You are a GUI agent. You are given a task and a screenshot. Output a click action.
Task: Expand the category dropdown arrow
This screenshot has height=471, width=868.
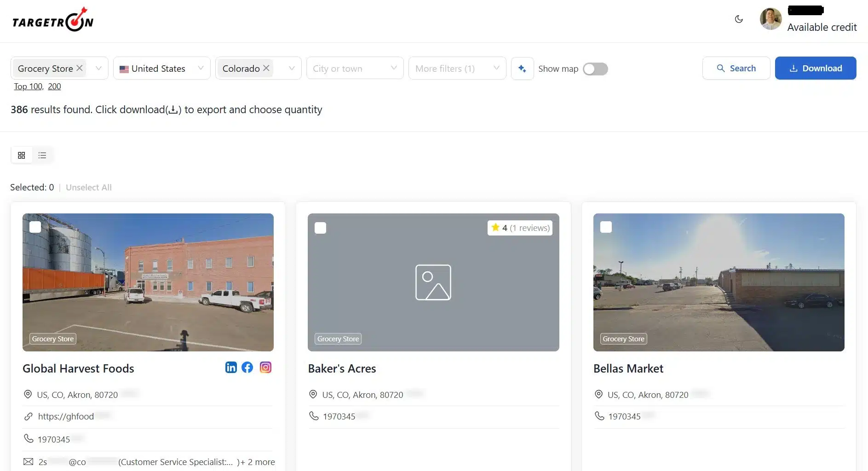pos(98,68)
